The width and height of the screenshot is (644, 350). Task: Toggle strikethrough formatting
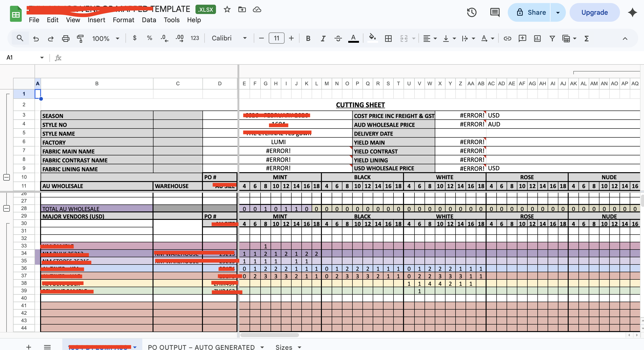click(x=338, y=38)
